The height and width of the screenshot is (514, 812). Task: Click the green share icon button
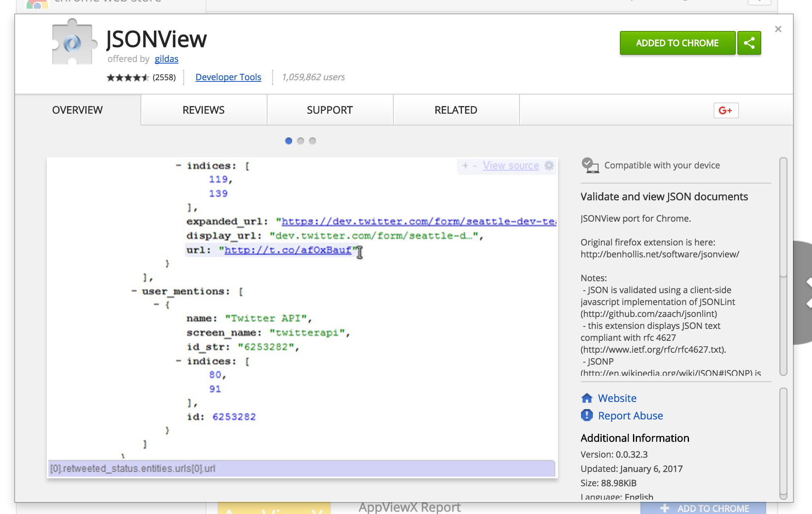pyautogui.click(x=749, y=43)
